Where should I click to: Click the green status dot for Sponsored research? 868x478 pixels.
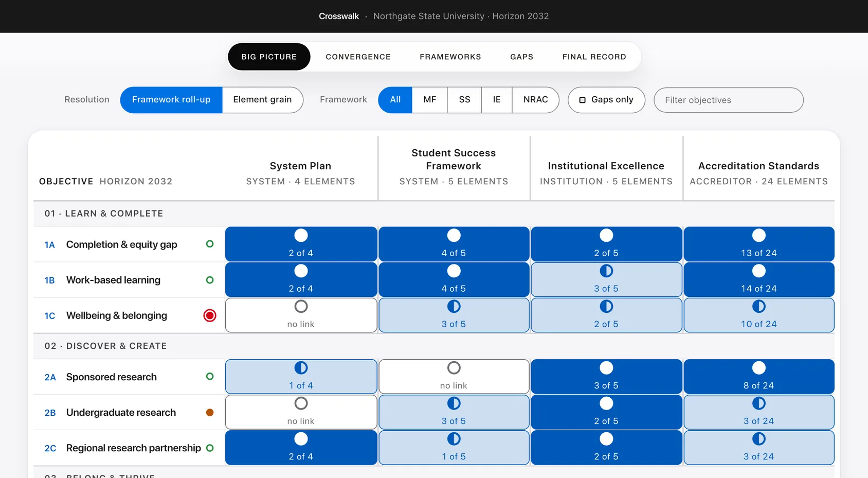pyautogui.click(x=210, y=376)
